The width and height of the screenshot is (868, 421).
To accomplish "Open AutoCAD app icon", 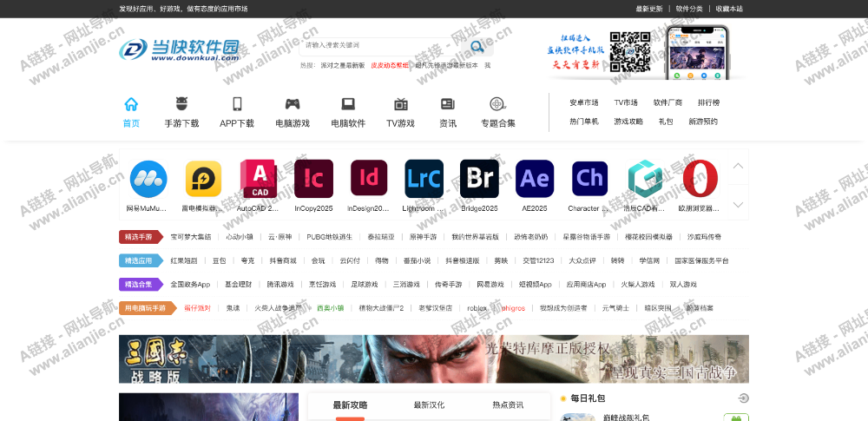I will (x=259, y=179).
